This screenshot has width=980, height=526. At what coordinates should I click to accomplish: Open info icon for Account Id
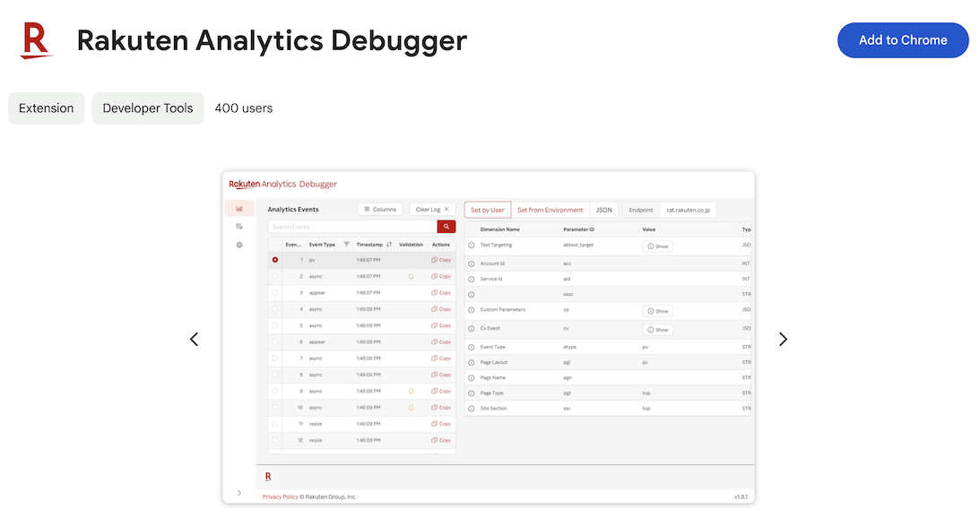(x=472, y=263)
